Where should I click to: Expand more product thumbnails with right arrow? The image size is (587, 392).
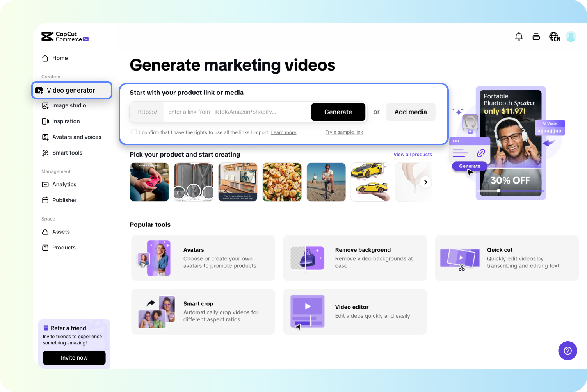tap(425, 182)
